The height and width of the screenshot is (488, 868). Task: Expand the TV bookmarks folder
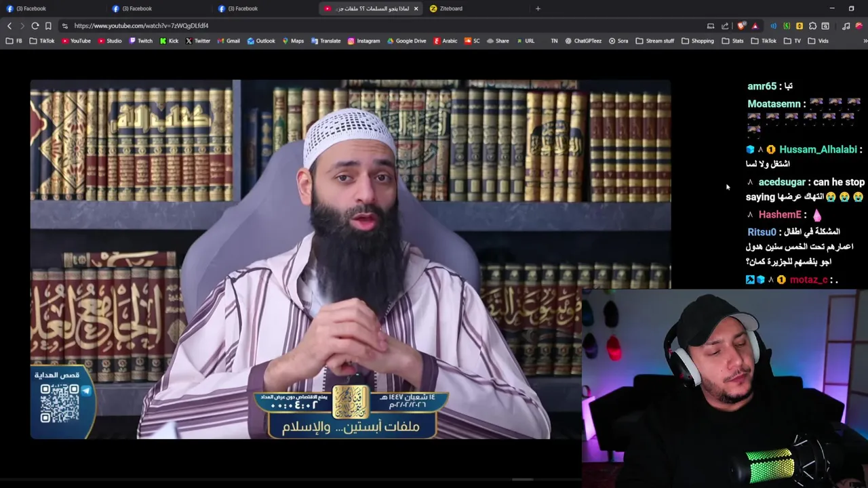(x=793, y=41)
